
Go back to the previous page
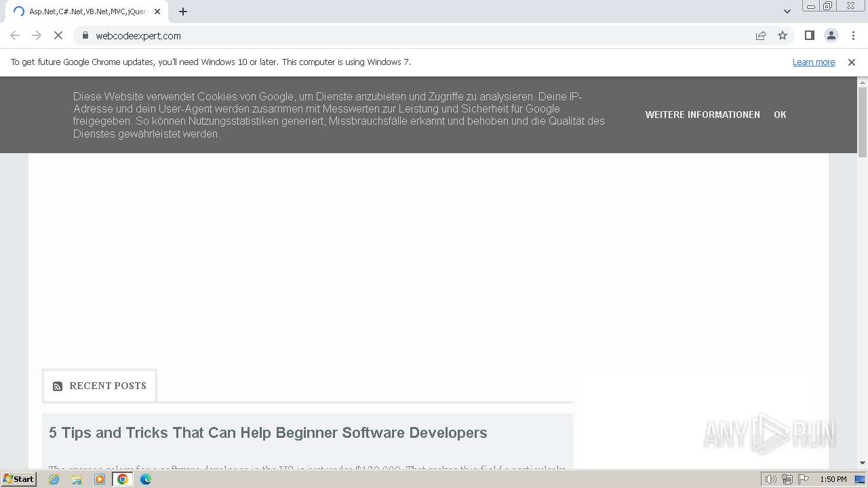15,35
